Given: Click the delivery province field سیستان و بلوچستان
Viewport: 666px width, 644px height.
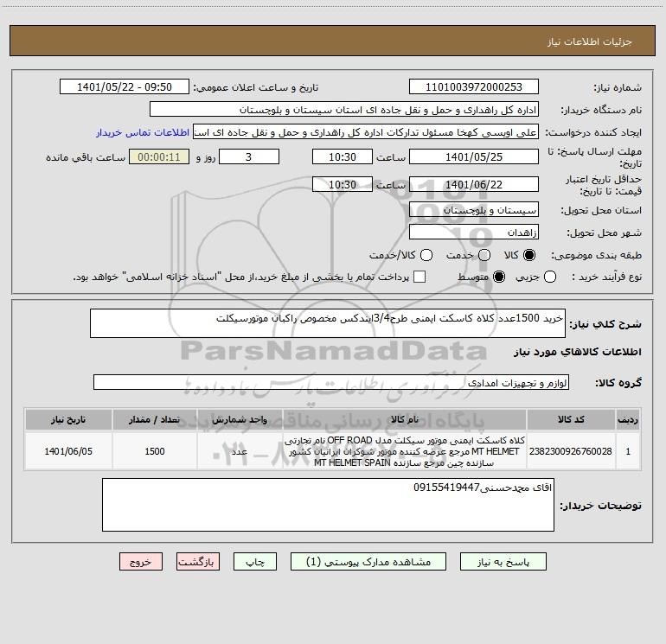Looking at the screenshot, I should coord(474,210).
